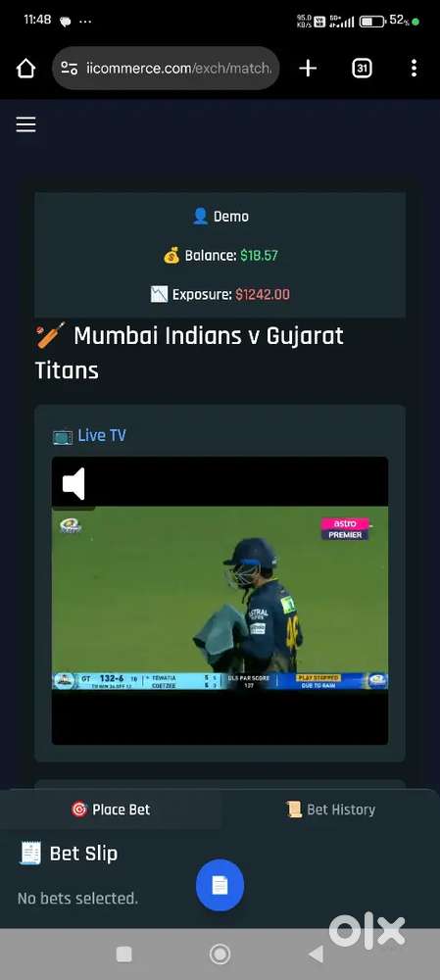
Task: Tap the Mumbai Indians v Gujarat Titans title
Action: (x=189, y=353)
